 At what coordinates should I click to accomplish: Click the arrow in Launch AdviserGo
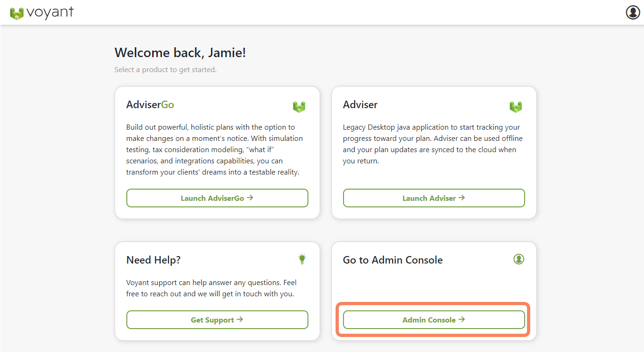[x=250, y=198]
